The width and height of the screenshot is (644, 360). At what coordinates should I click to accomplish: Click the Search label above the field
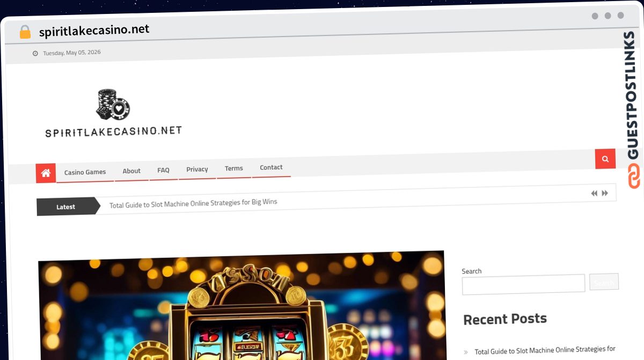(471, 271)
